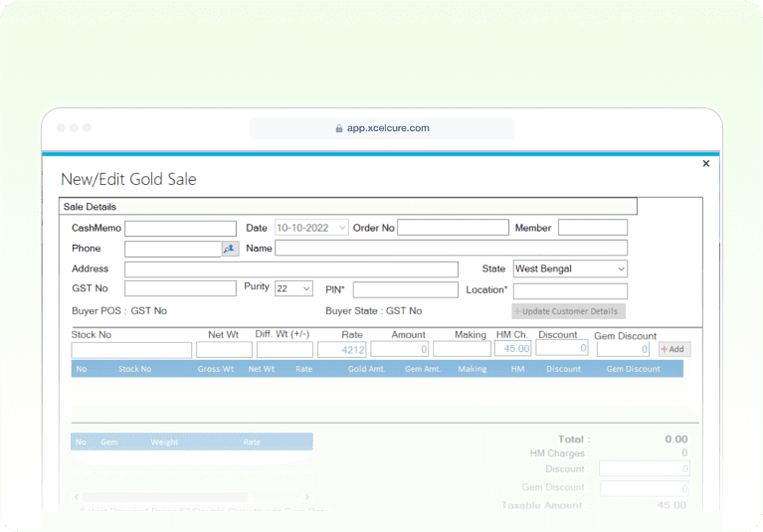The image size is (763, 532).
Task: Click the Buyer POS : GST No text
Action: tap(119, 310)
